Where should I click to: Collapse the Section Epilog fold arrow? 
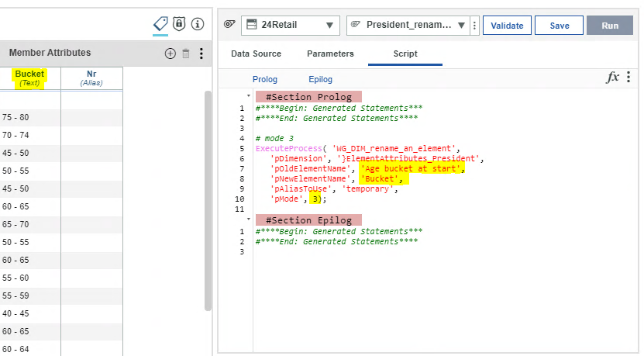249,219
